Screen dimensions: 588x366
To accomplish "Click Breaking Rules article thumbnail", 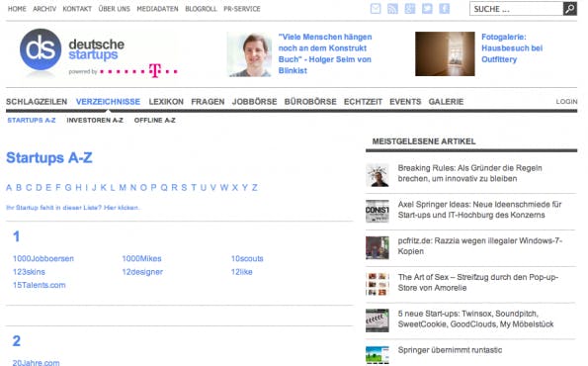I will 378,175.
